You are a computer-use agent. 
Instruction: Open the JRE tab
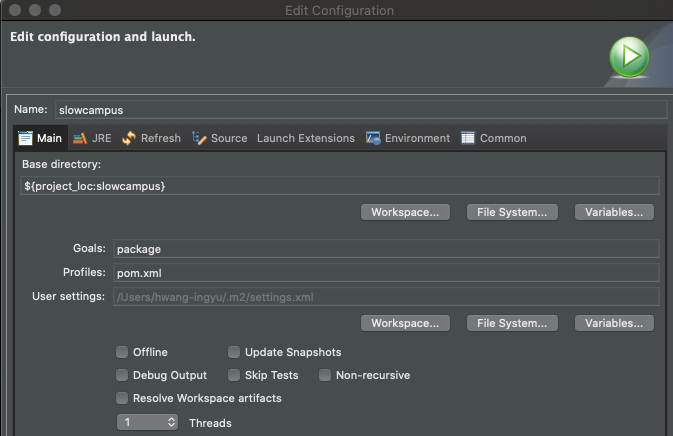pos(92,138)
